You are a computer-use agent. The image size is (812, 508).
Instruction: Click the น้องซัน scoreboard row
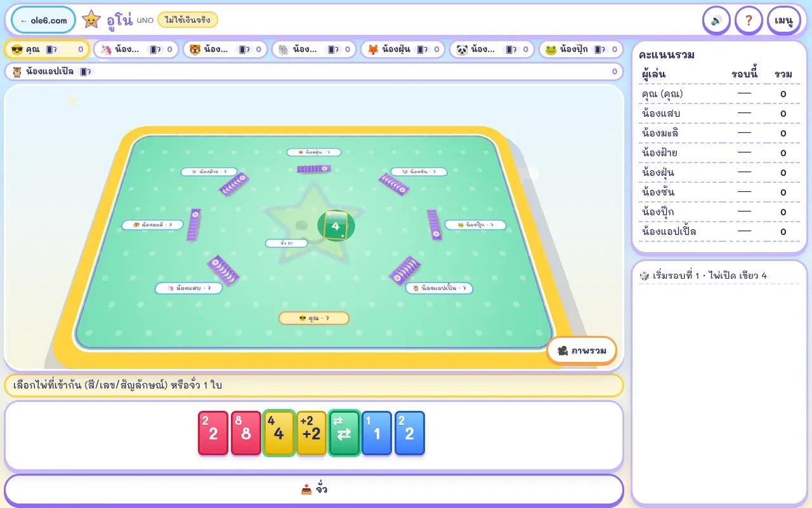point(719,192)
